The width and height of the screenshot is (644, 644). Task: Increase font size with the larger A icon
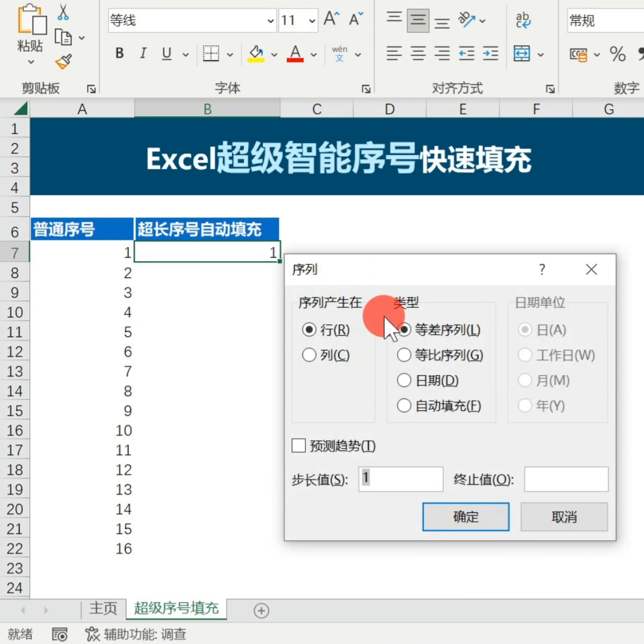pos(332,19)
